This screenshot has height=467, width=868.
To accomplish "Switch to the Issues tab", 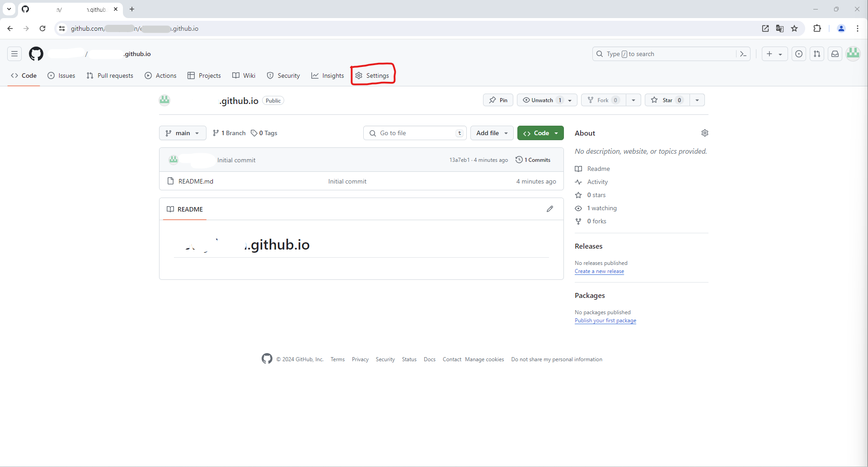I will (x=61, y=75).
